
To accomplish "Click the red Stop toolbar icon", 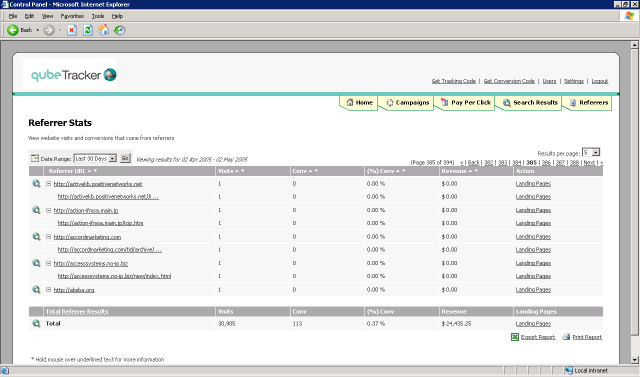I will pos(72,30).
